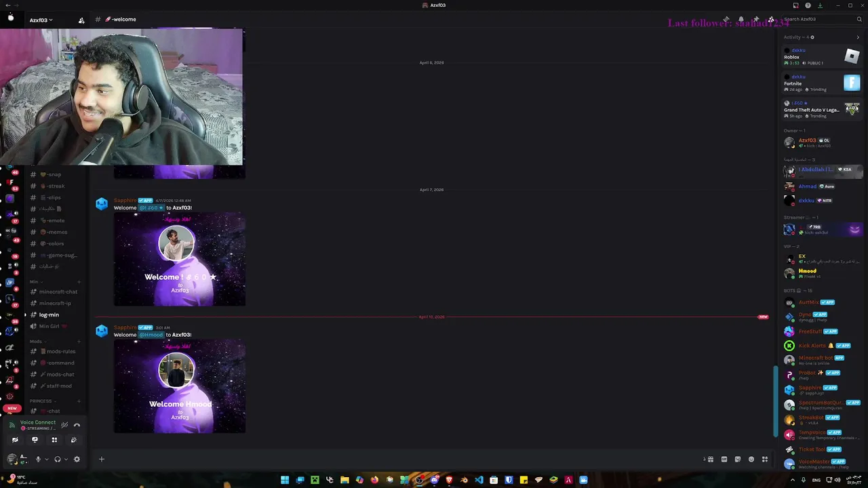868x488 pixels.
Task: Select the log-min channel
Action: (x=56, y=314)
